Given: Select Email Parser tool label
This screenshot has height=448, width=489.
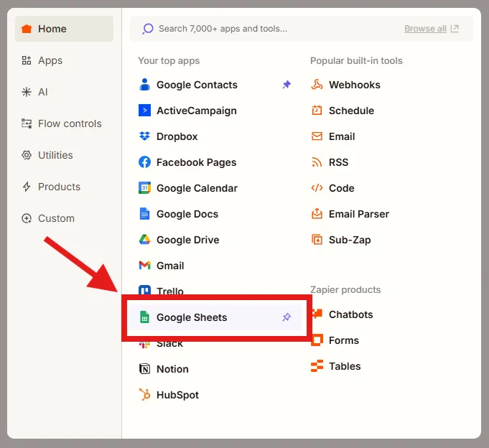Looking at the screenshot, I should tap(359, 214).
